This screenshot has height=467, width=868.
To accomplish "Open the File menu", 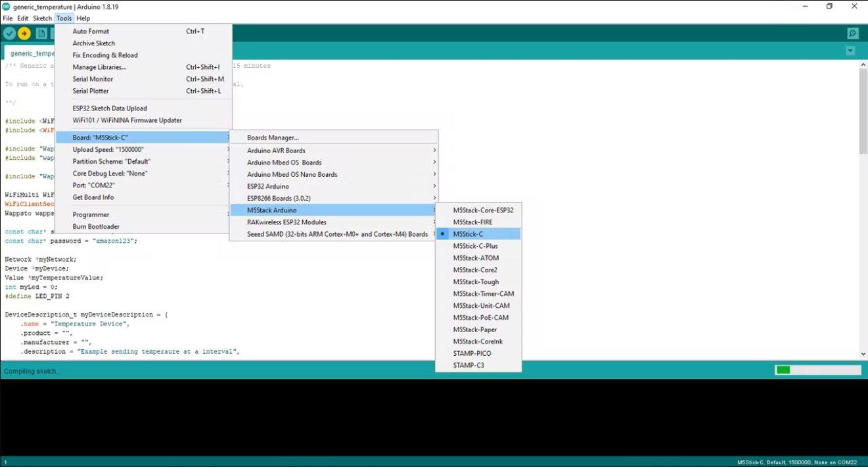I will (x=8, y=18).
